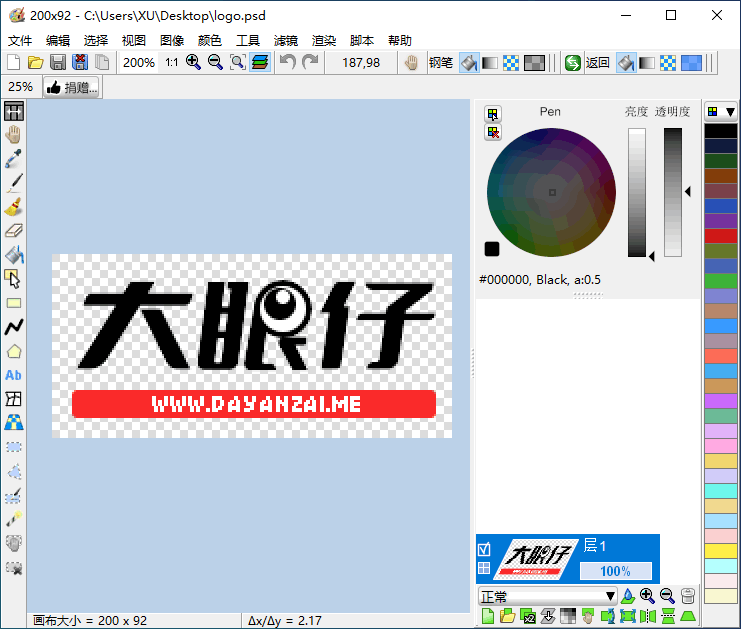Open the 文件 menu
The height and width of the screenshot is (629, 741).
pos(20,41)
